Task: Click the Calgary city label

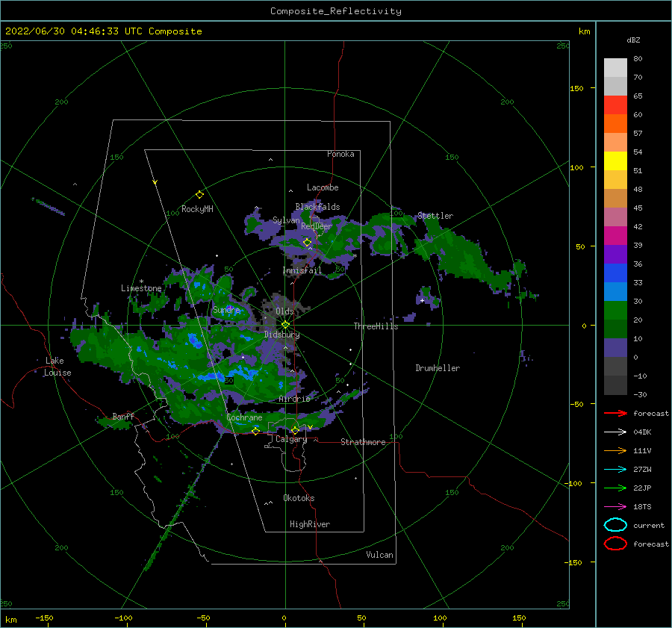Action: click(291, 439)
